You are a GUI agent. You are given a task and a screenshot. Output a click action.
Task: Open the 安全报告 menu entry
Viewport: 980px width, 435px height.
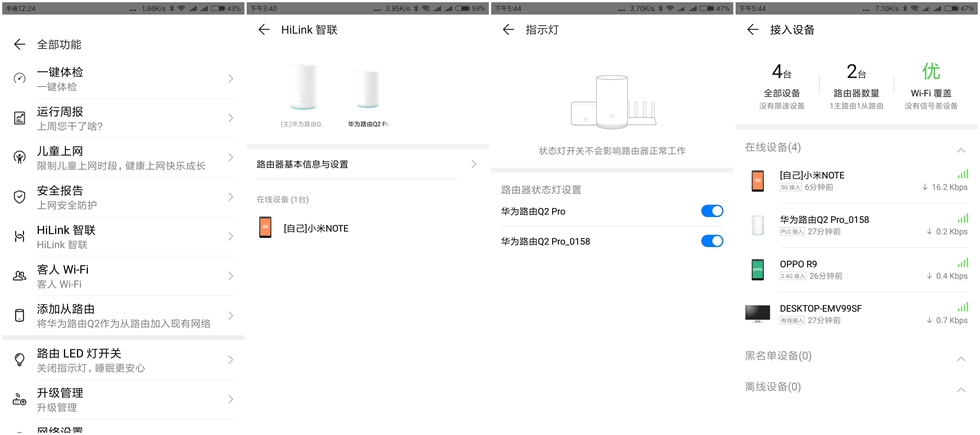click(123, 197)
